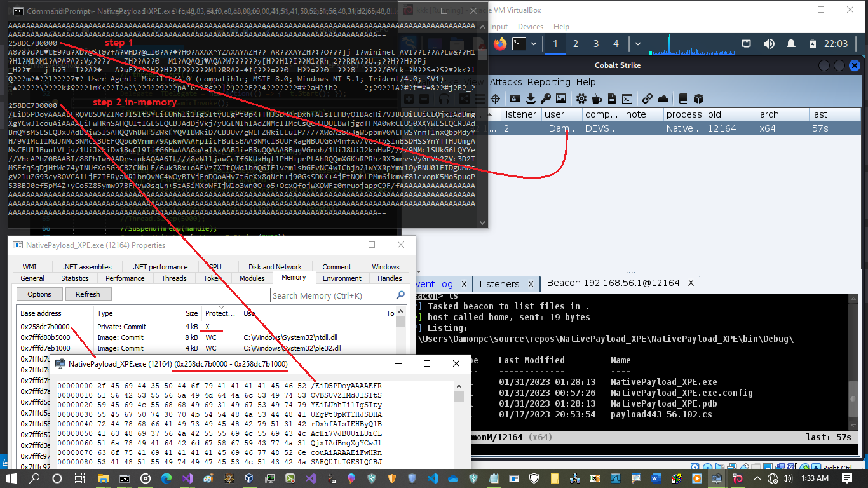Screen dimensions: 868x488
Task: Open the Modules tab in Properties window
Action: (252, 278)
